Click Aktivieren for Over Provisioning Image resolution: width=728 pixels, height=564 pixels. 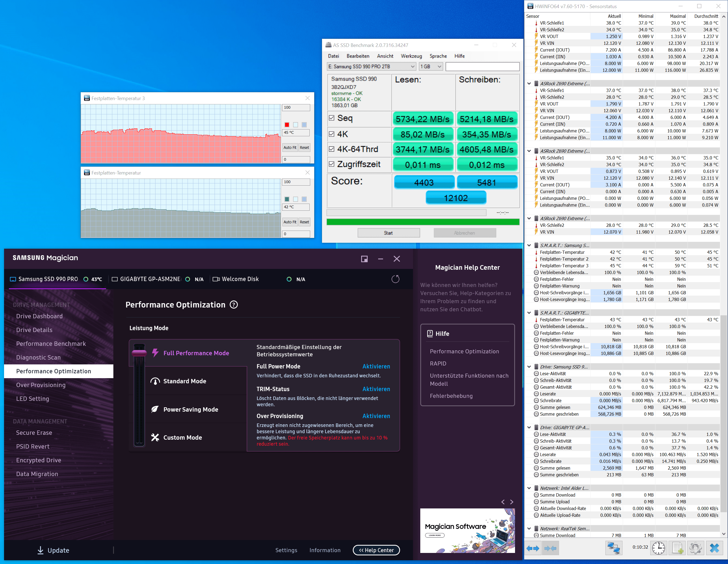[376, 416]
